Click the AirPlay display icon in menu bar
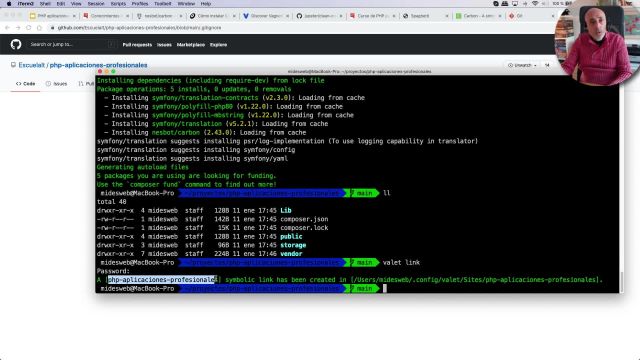Image resolution: width=640 pixels, height=360 pixels. [x=515, y=4]
